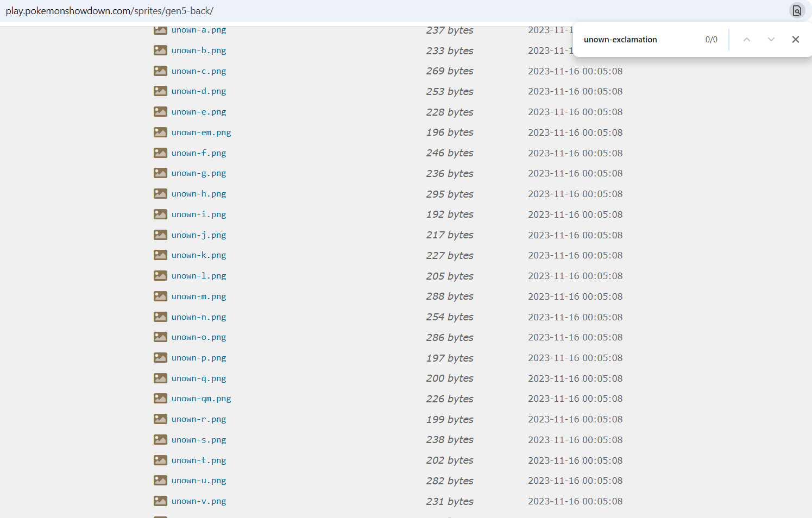Click the image icon beside unown-d.png
Viewport: 812px width, 518px height.
point(160,91)
